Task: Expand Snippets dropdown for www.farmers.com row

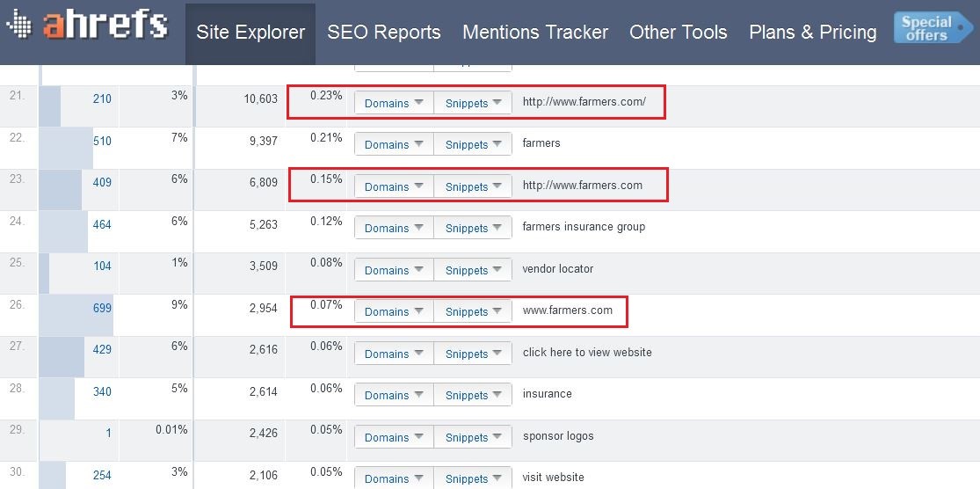Action: [x=473, y=311]
